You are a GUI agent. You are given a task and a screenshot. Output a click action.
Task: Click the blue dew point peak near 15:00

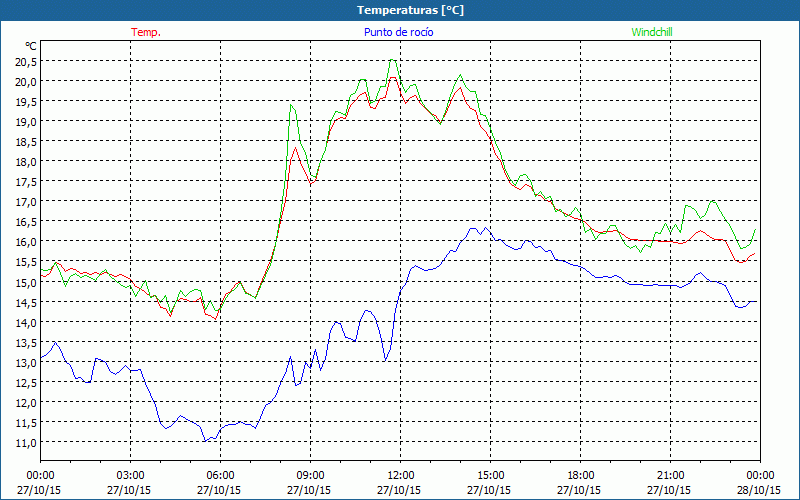point(485,228)
